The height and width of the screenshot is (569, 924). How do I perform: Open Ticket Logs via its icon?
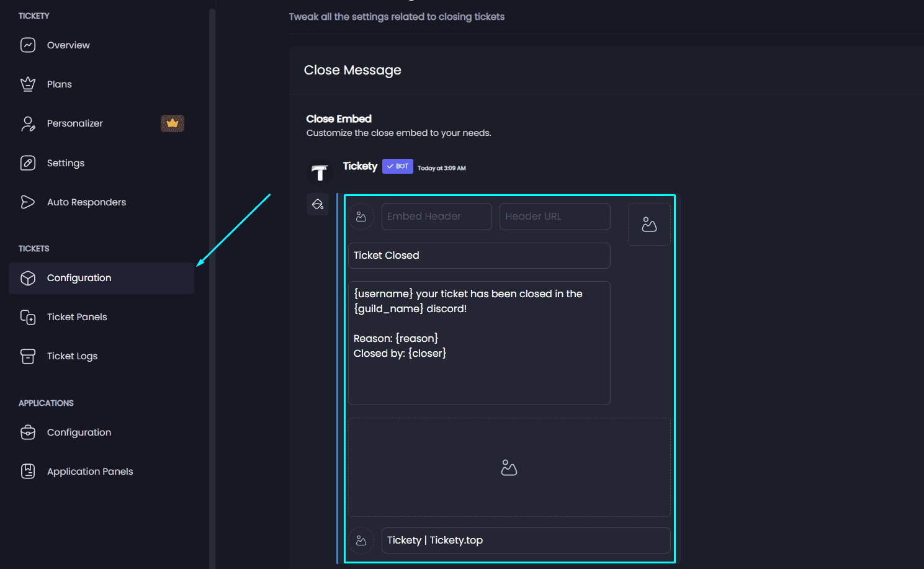tap(28, 356)
